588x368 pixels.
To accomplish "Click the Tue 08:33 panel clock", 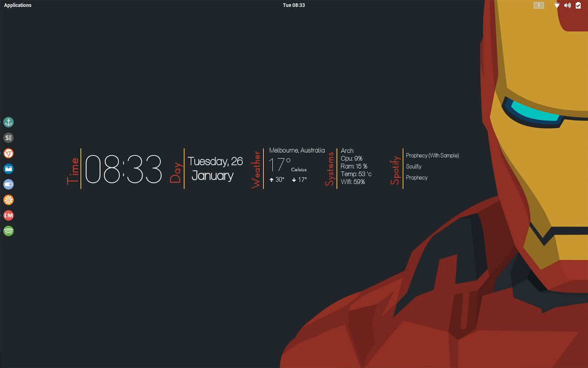I will click(x=294, y=5).
